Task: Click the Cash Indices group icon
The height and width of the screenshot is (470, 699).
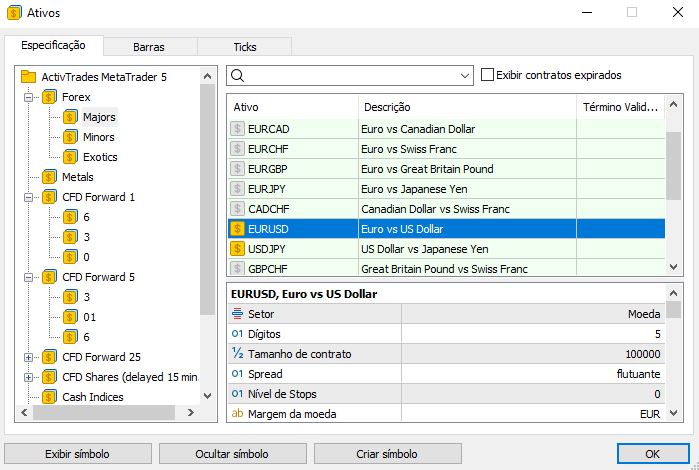Action: (49, 396)
